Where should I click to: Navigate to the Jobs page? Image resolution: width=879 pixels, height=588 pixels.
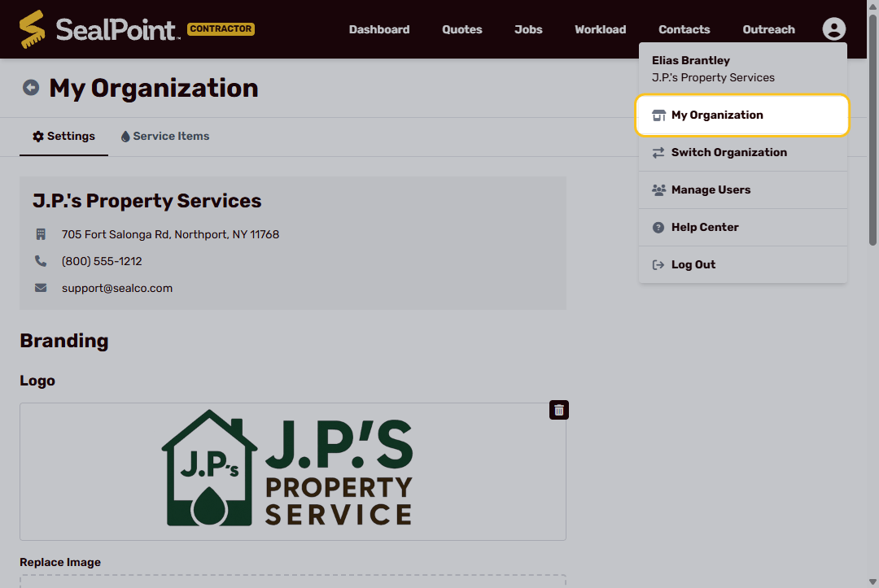pos(528,29)
